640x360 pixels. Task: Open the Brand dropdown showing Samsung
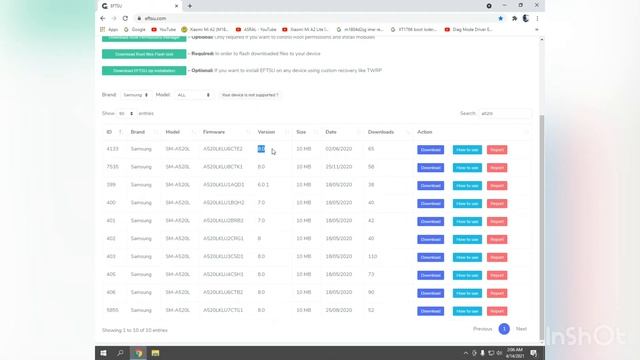click(x=135, y=95)
